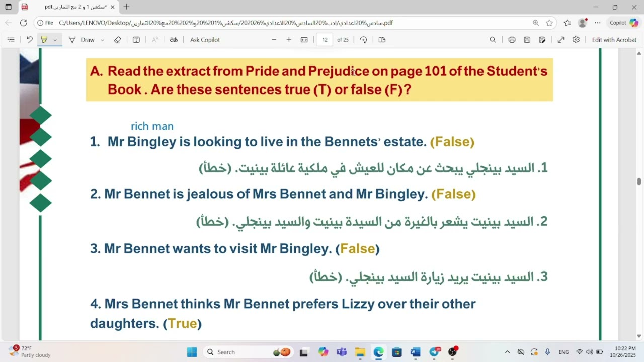Open the Copilot sidebar button
Image resolution: width=644 pixels, height=362 pixels.
(x=623, y=23)
